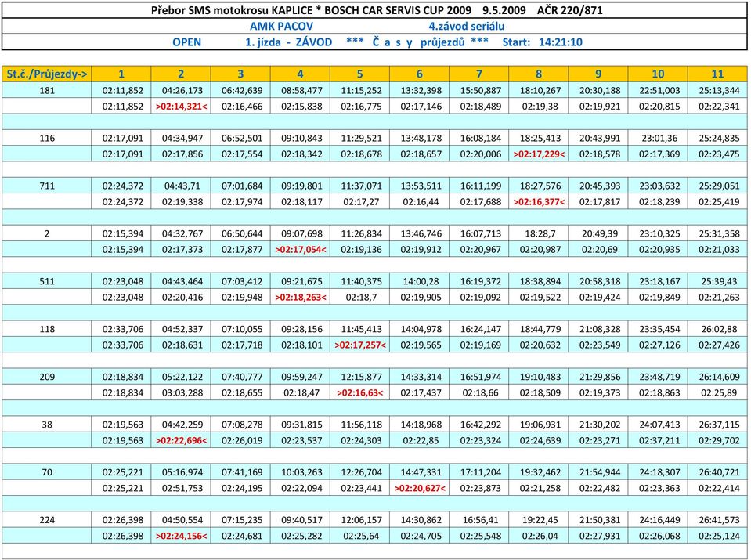Click cell with time '02:27,126'
The height and width of the screenshot is (560, 751).
point(658,345)
